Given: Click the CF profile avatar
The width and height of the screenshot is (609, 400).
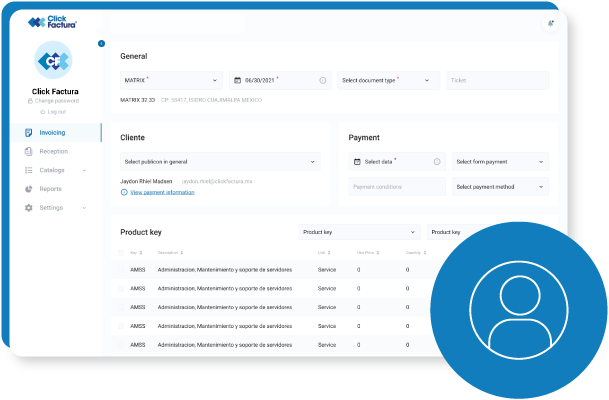Looking at the screenshot, I should point(53,60).
